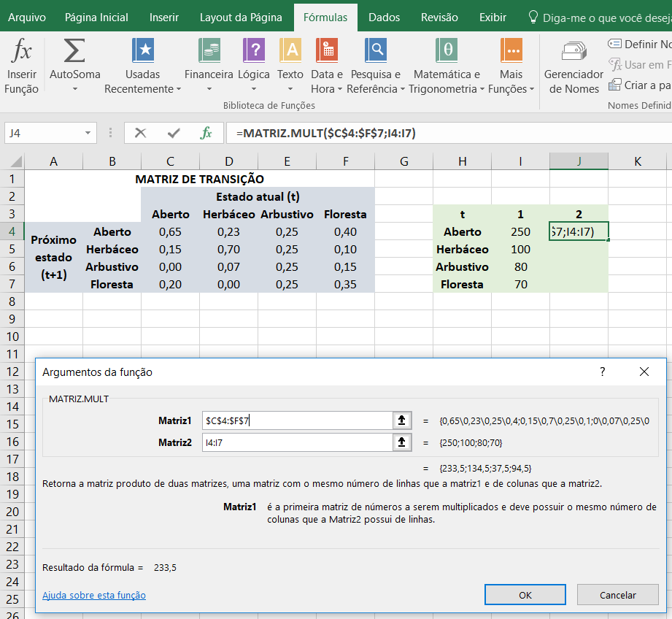Open the Layout da Página tab
The height and width of the screenshot is (619, 672).
coord(241,17)
